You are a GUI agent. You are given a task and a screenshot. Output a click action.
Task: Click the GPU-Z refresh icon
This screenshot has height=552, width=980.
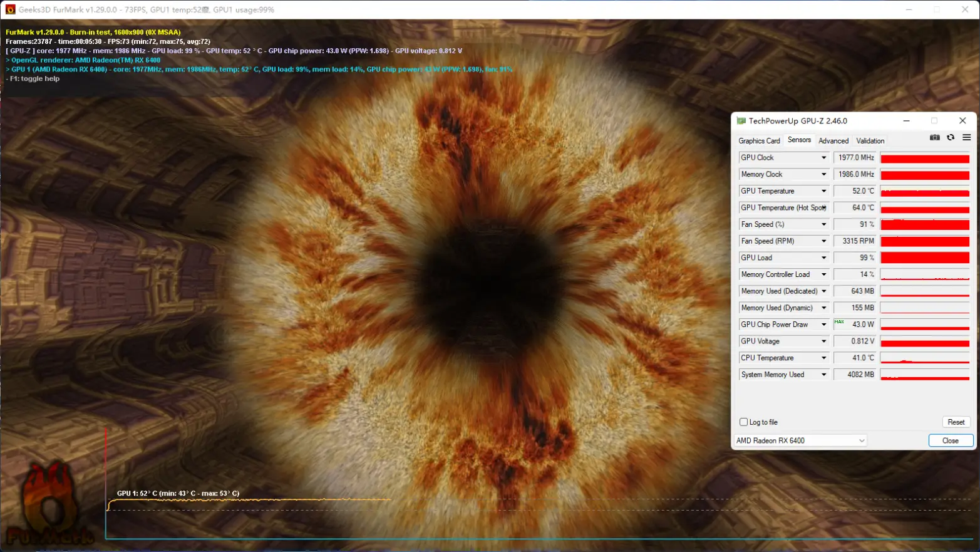(x=951, y=138)
